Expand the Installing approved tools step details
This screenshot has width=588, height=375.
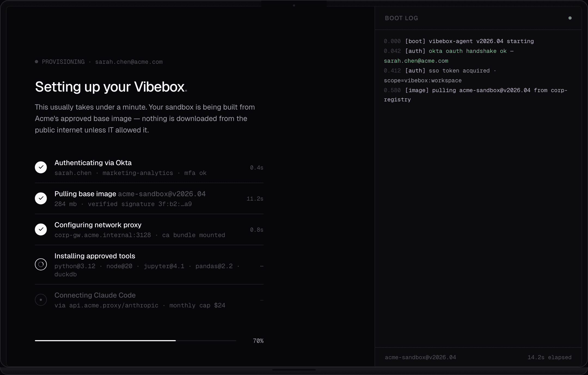pyautogui.click(x=95, y=256)
